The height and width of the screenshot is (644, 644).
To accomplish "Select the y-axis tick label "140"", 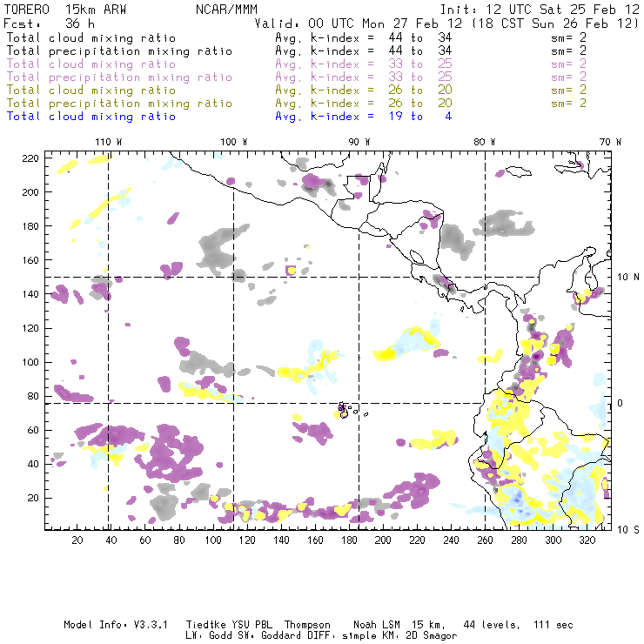I will click(x=30, y=294).
